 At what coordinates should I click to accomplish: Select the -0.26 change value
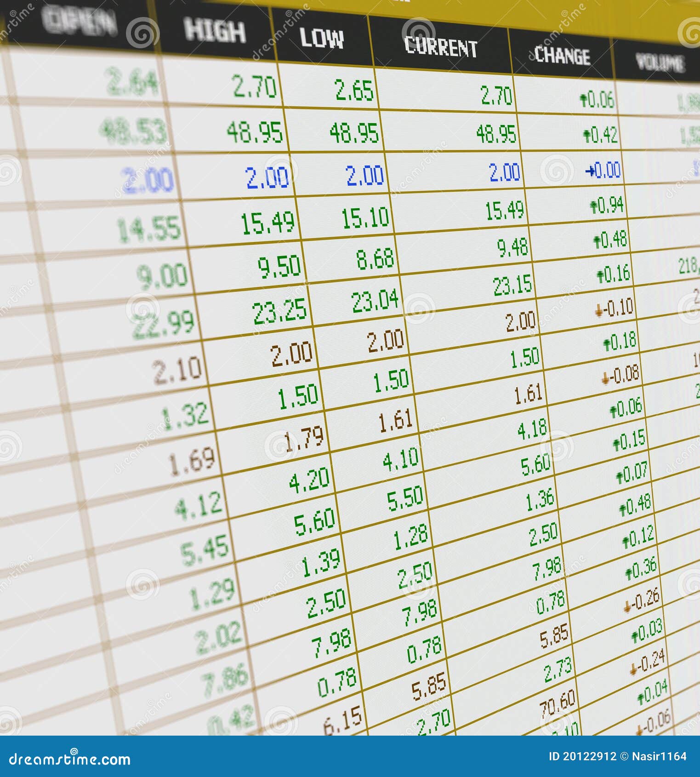(x=641, y=600)
